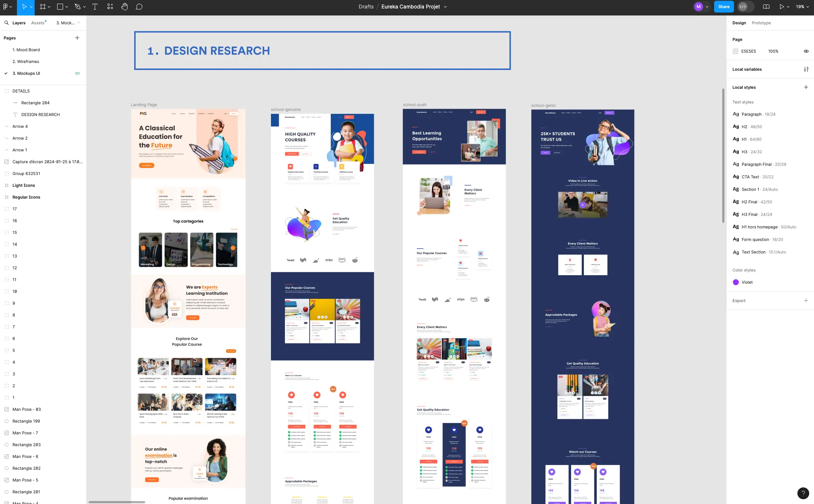Click the Drafts breadcrumb link
This screenshot has width=814, height=504.
point(366,7)
